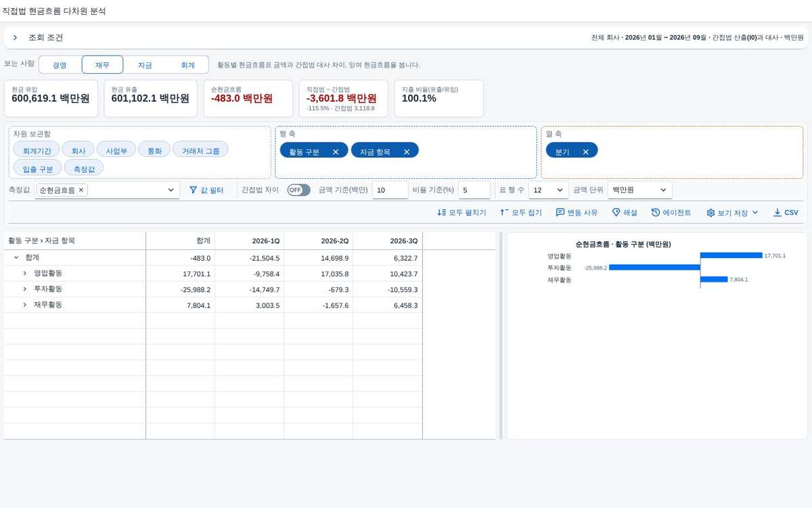The width and height of the screenshot is (812, 508).
Task: Click the 재무활동 chart bar
Action: point(714,279)
